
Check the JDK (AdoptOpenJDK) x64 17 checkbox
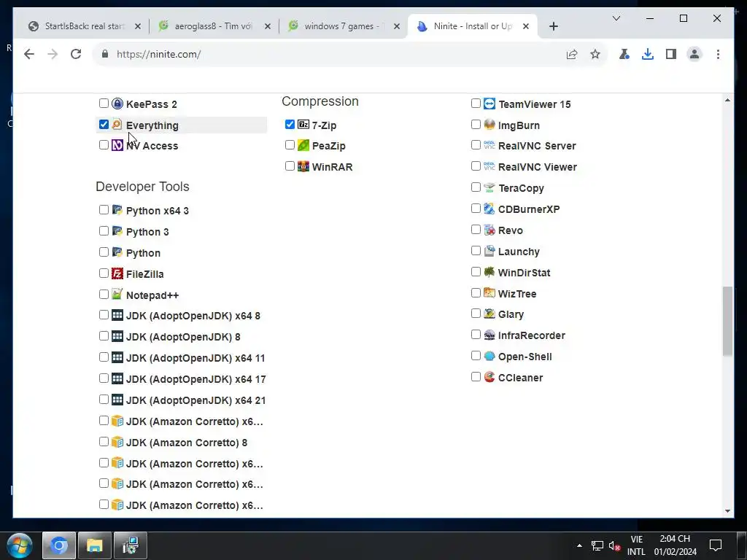point(104,378)
